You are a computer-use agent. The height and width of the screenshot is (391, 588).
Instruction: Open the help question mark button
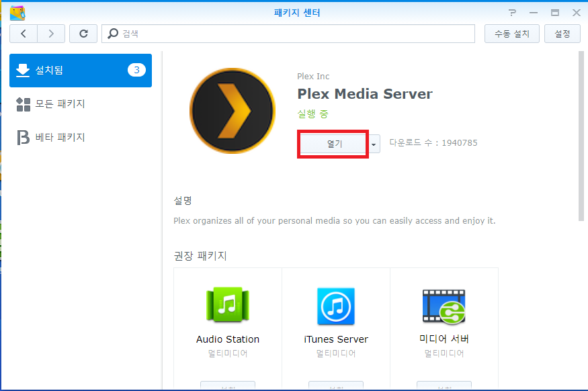pos(512,13)
